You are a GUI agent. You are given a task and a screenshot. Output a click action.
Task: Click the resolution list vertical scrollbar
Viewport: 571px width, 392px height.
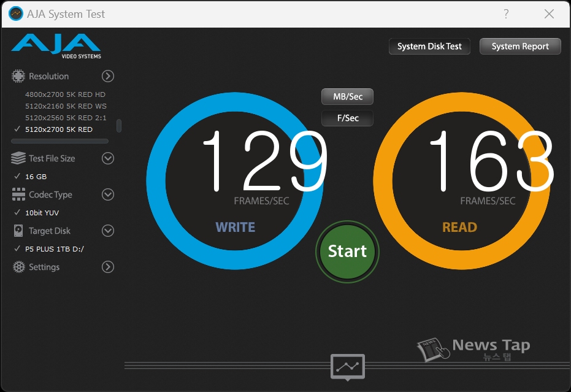tap(119, 125)
